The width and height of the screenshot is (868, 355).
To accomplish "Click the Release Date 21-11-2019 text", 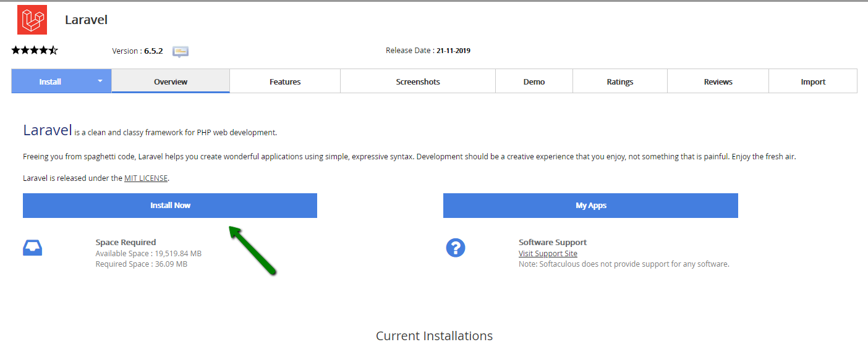I will [x=428, y=51].
